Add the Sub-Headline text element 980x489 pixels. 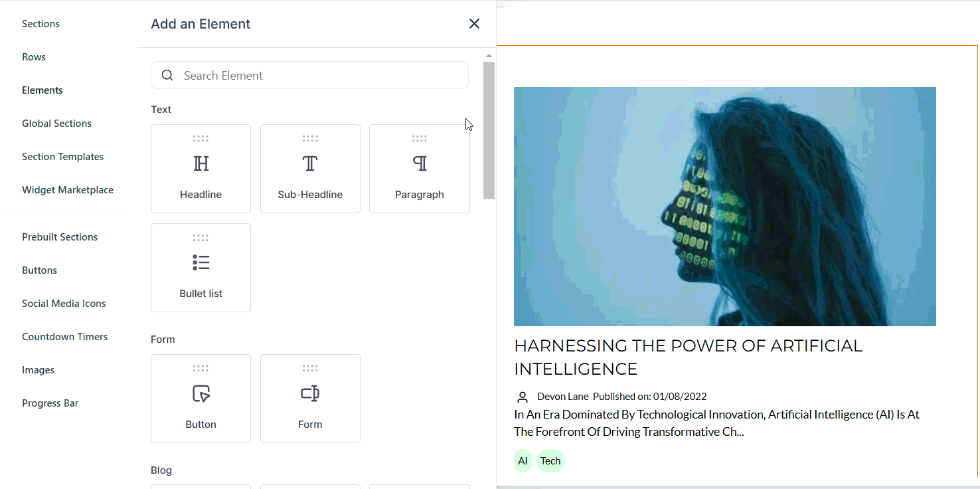pyautogui.click(x=310, y=169)
